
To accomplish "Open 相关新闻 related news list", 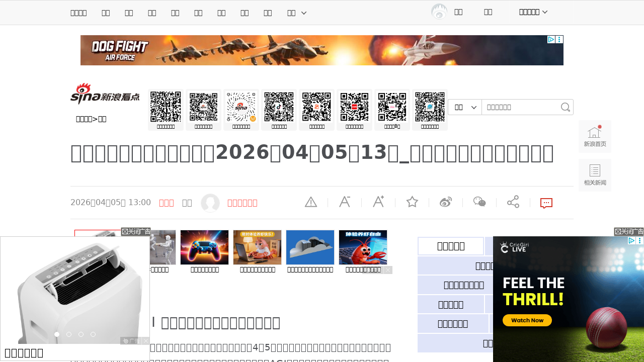I will pos(595,175).
